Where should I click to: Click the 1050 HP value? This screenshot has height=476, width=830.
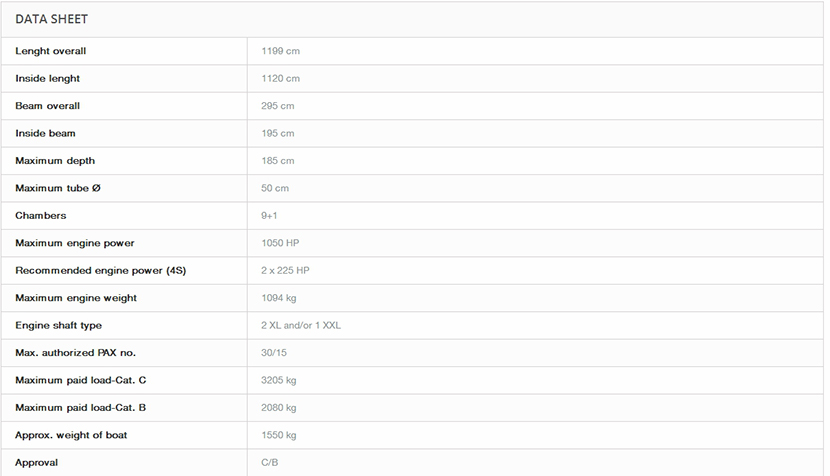[x=280, y=243]
